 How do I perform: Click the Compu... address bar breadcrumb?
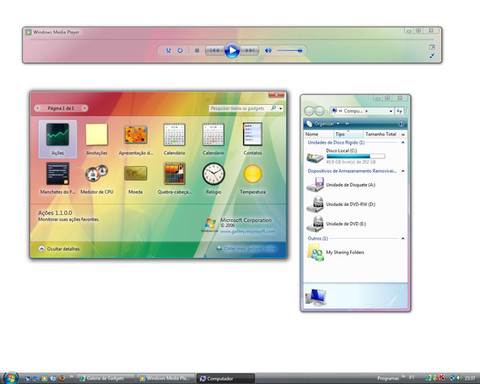click(x=353, y=111)
